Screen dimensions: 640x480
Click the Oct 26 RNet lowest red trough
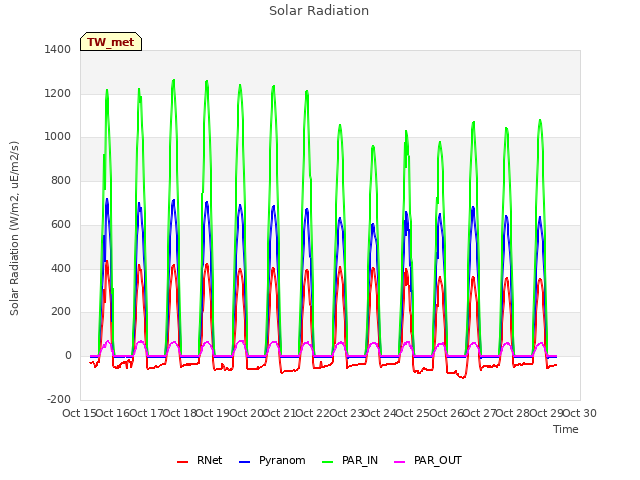462,378
